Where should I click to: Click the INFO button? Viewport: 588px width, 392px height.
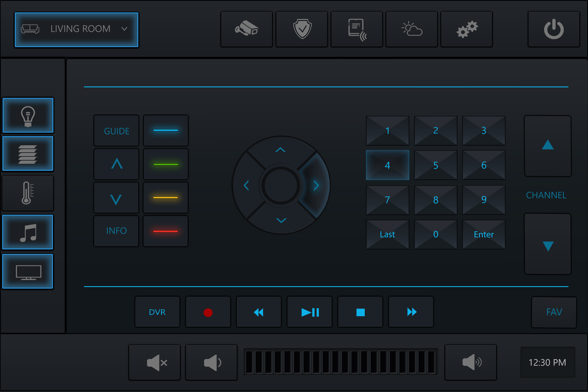coord(117,231)
